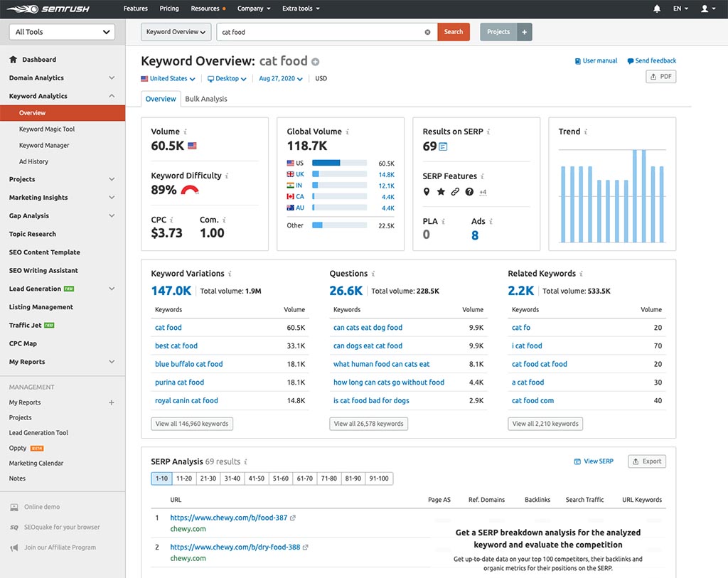Image resolution: width=728 pixels, height=578 pixels.
Task: Open the Resources menu
Action: pos(208,9)
